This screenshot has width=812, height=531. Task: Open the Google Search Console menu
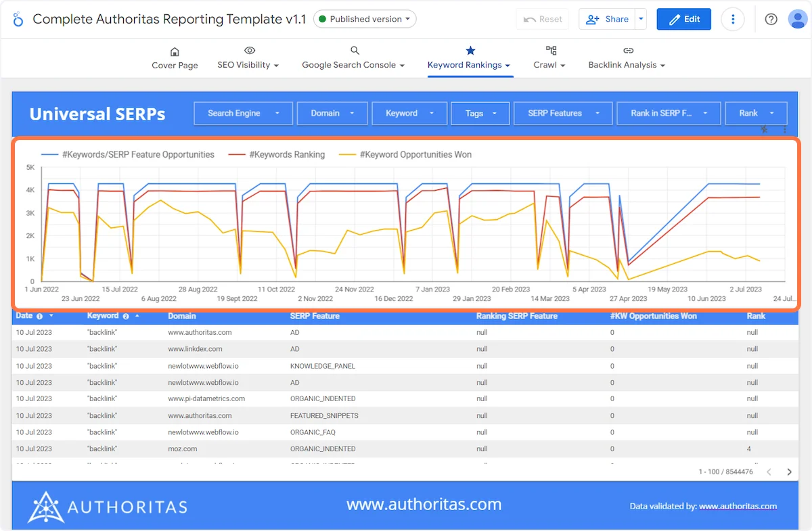pos(353,65)
